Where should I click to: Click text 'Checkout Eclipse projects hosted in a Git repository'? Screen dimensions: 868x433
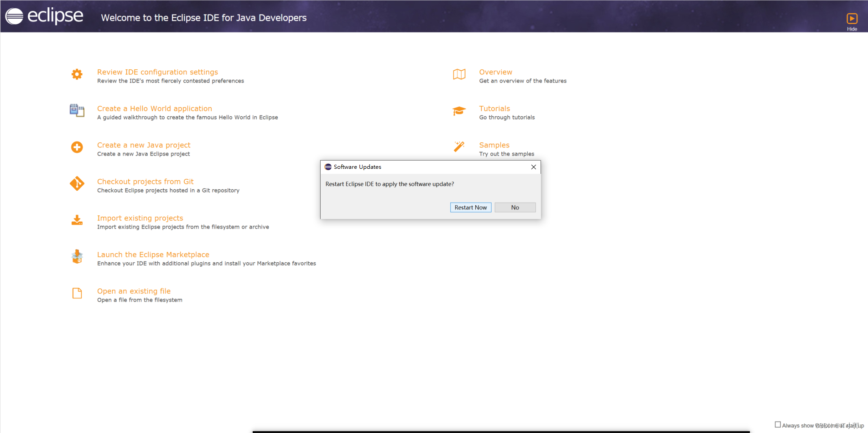(168, 190)
